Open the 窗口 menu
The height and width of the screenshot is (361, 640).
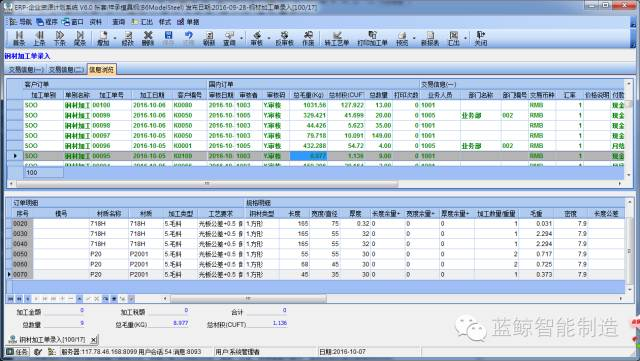[x=73, y=22]
